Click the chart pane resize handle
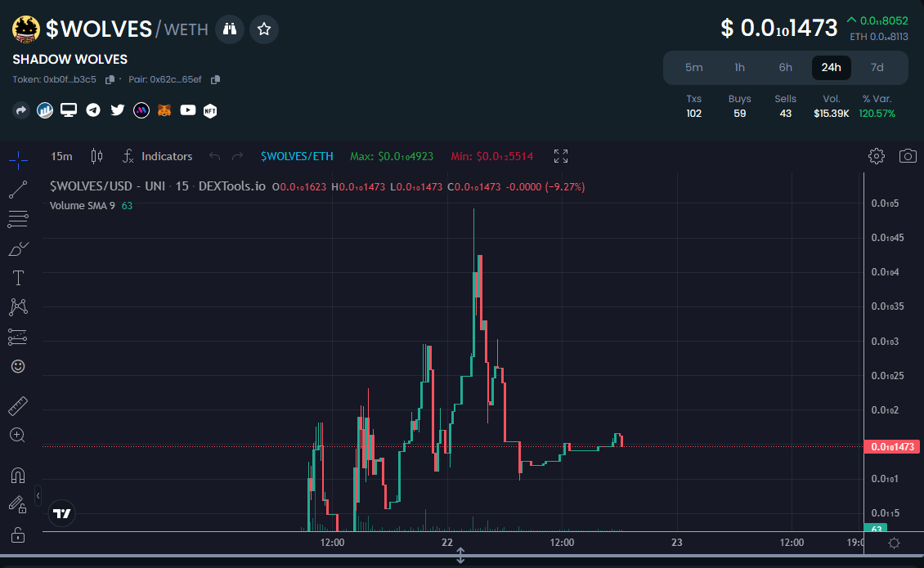 (461, 555)
